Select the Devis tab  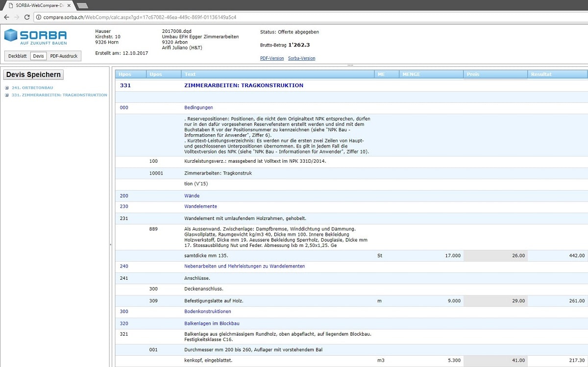tap(38, 56)
